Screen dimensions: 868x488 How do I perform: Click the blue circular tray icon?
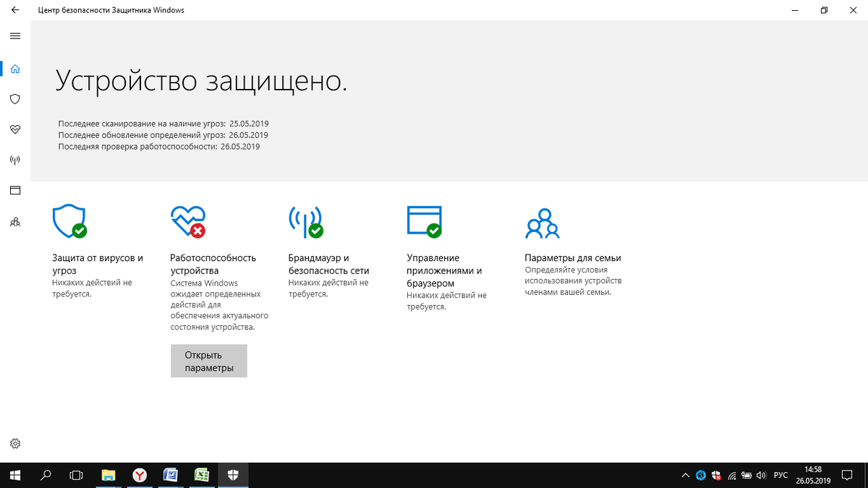tap(701, 476)
